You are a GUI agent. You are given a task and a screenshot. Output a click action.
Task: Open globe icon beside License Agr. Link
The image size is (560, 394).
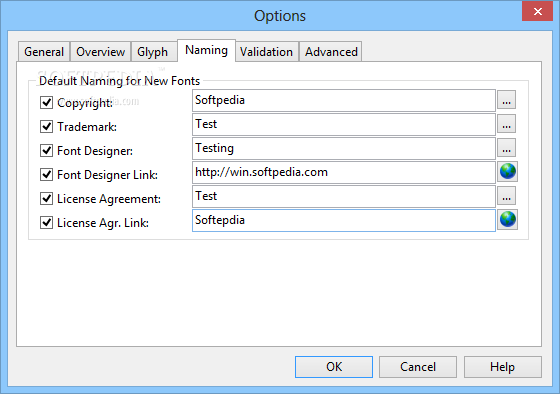(508, 220)
